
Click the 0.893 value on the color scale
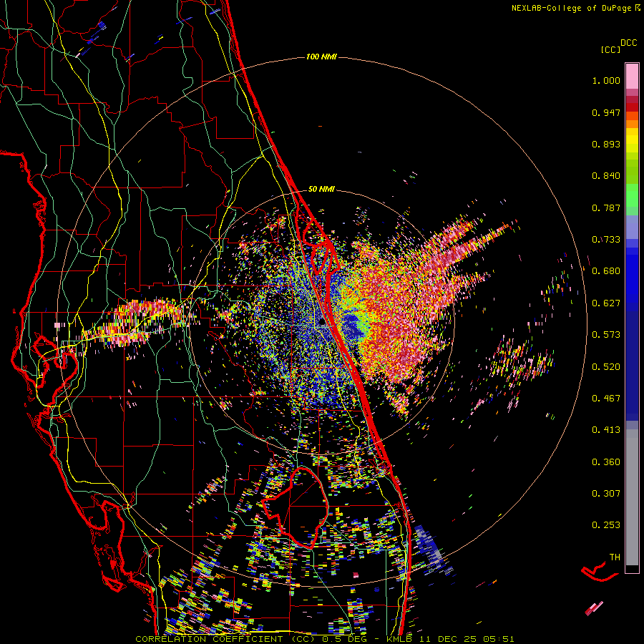[606, 144]
